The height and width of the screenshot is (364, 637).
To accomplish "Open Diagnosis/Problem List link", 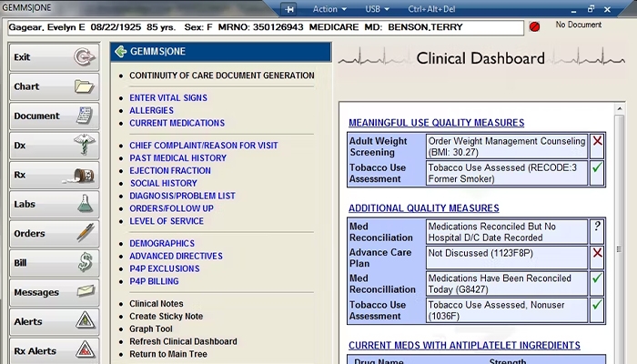I will coord(182,196).
